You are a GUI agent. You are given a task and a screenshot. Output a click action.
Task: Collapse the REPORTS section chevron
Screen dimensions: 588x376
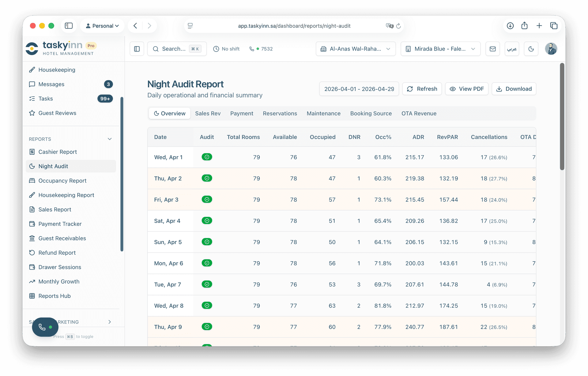point(110,139)
